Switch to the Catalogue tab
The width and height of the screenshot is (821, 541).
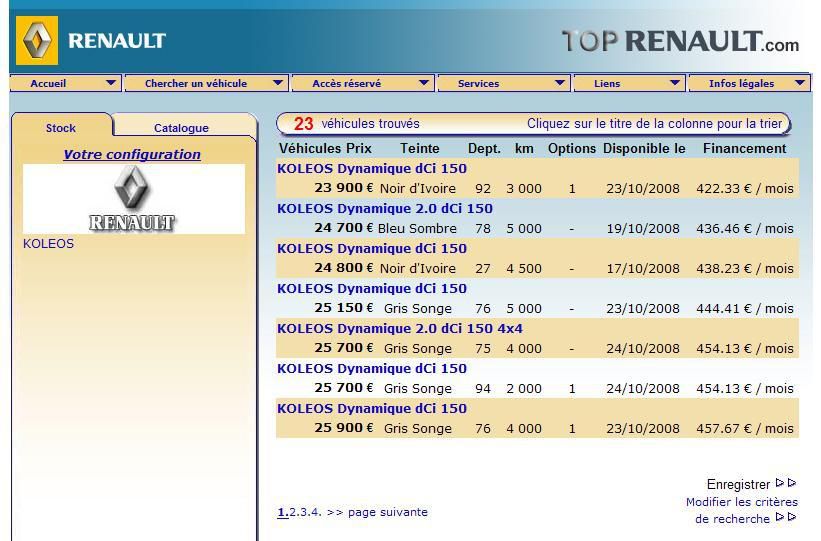(182, 127)
